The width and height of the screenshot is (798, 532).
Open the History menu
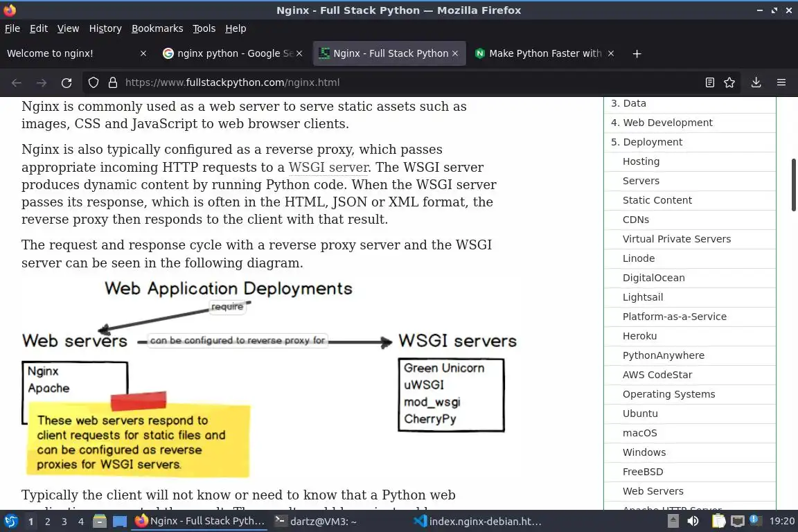tap(105, 28)
